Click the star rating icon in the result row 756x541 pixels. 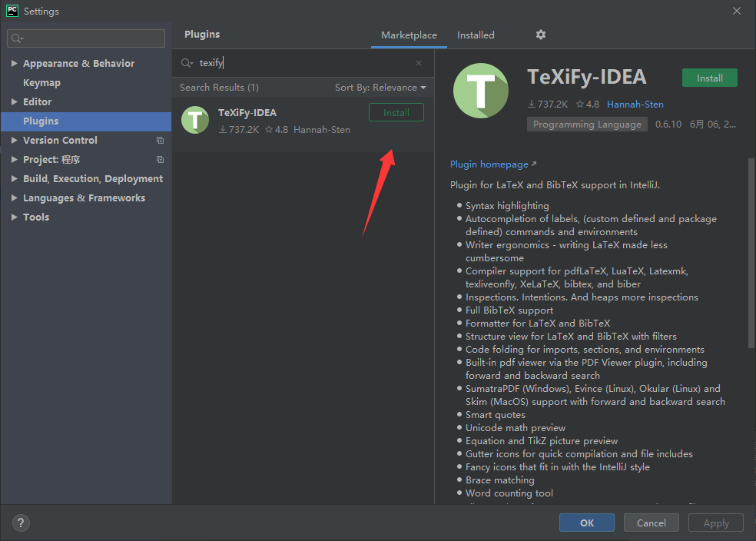tap(269, 130)
